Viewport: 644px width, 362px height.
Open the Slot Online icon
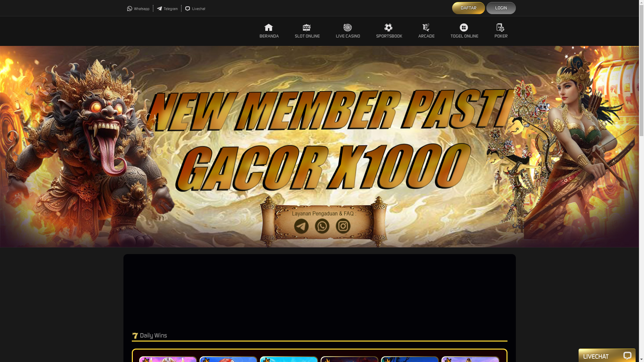pyautogui.click(x=307, y=27)
